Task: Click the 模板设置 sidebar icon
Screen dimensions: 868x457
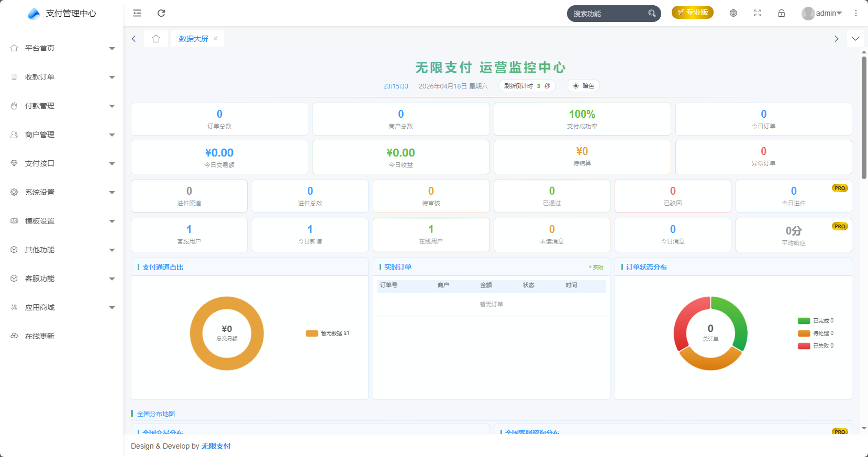Action: click(x=14, y=221)
